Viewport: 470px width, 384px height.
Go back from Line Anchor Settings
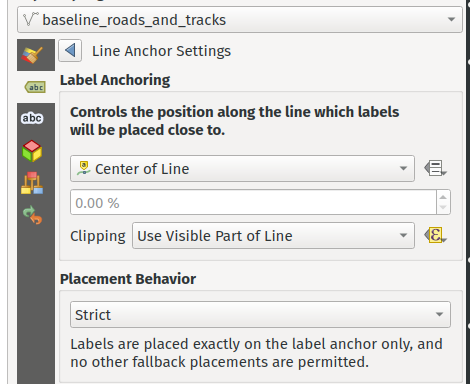(70, 51)
